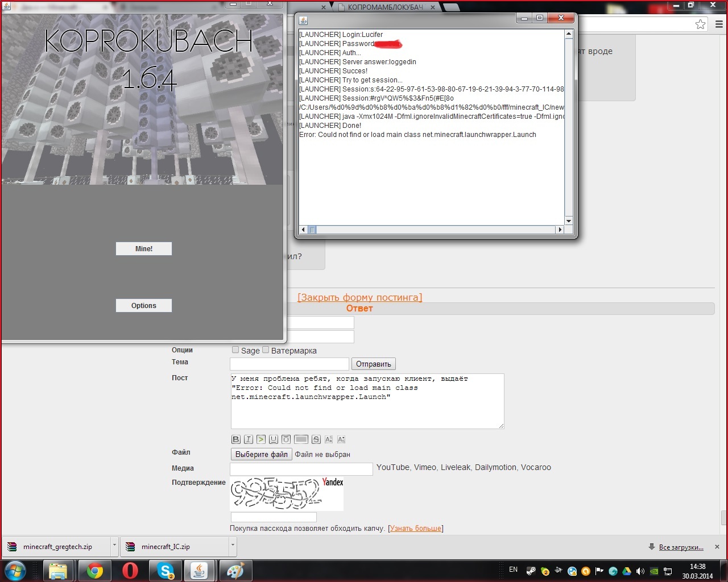The image size is (728, 582).
Task: Choose a file with Выберите файл
Action: click(262, 454)
